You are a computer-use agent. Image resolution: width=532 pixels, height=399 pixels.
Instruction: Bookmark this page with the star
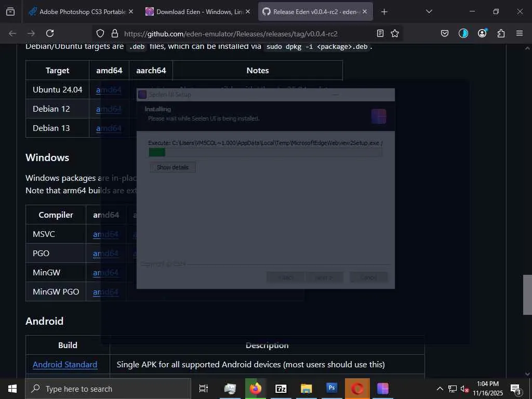click(395, 33)
